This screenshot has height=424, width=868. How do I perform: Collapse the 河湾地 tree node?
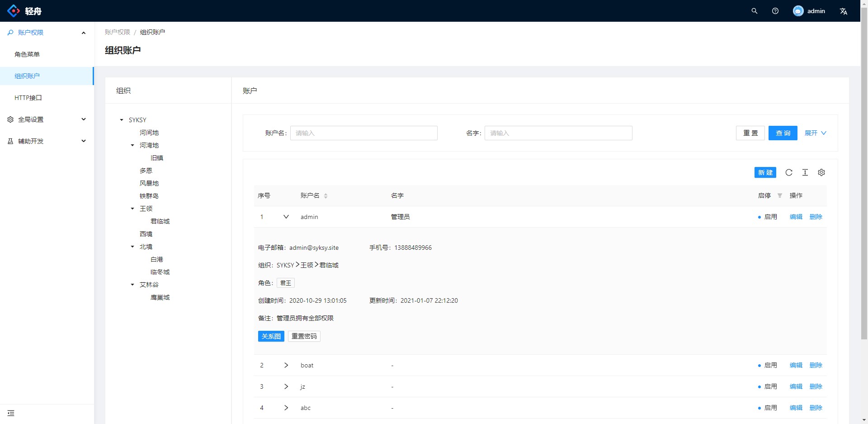(132, 145)
